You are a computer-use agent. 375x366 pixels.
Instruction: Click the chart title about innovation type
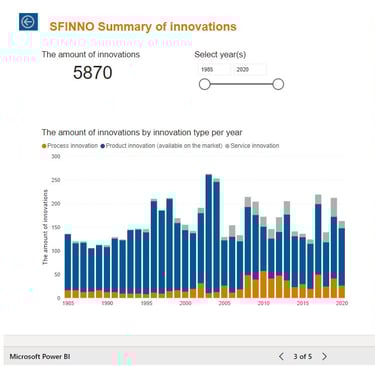(142, 132)
